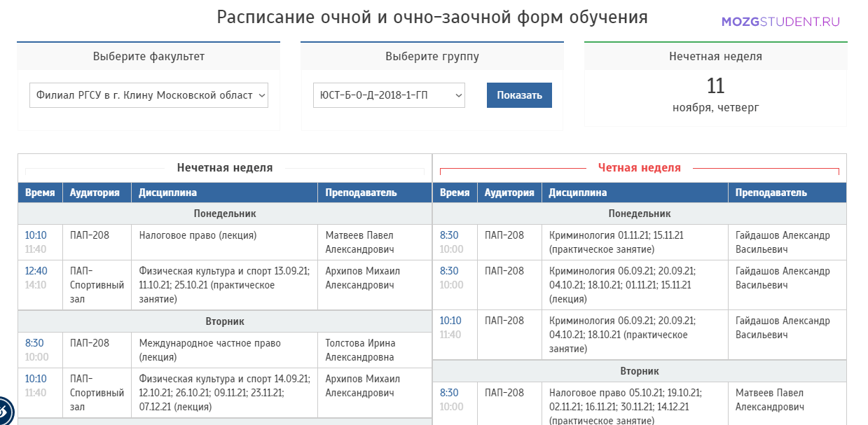Click Вторник day row in odd week table
Screen dimensions: 868x425
[225, 321]
